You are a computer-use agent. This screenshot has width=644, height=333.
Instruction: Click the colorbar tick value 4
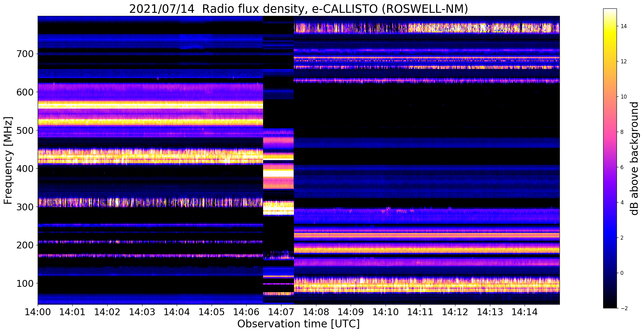[622, 203]
